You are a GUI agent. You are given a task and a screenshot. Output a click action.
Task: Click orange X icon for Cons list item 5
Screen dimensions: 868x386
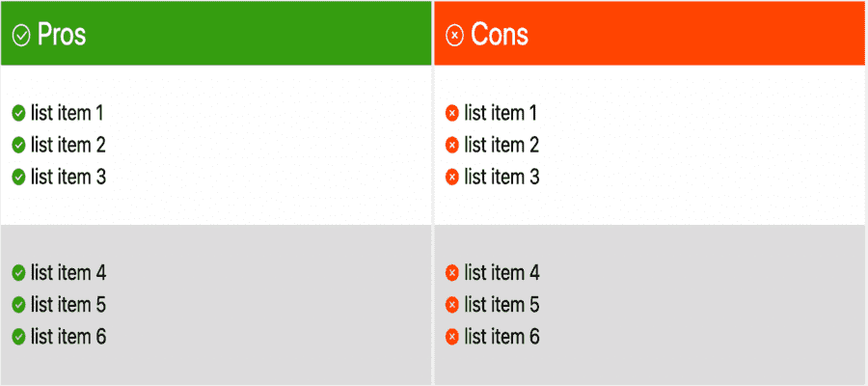[452, 305]
